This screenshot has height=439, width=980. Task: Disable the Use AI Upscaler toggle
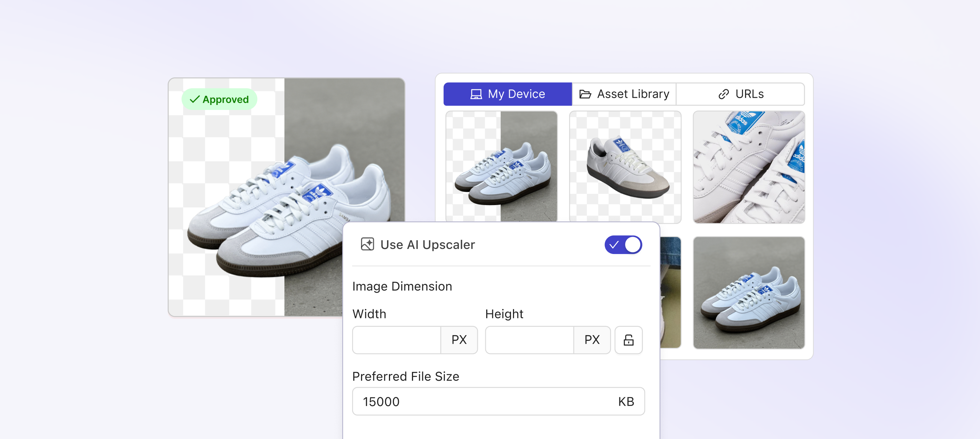click(623, 244)
